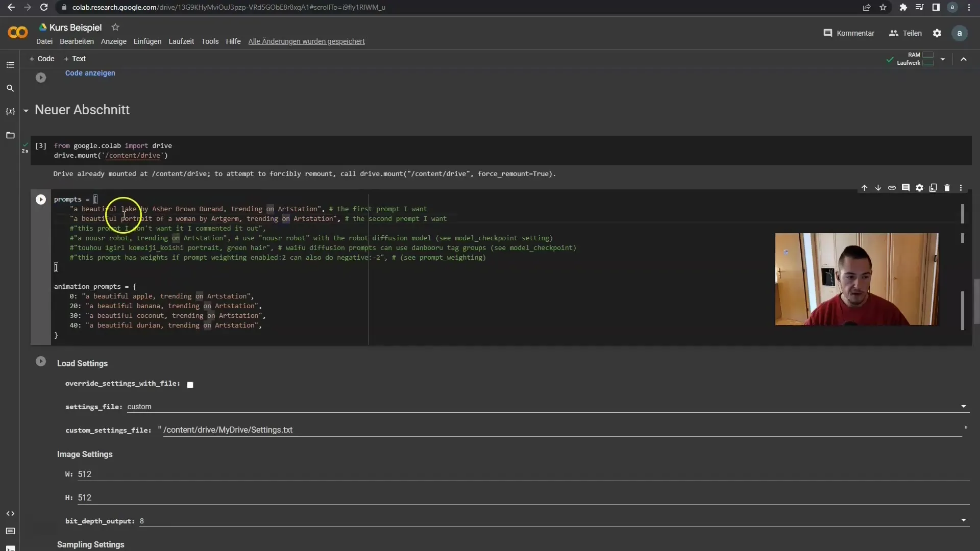Star the Kurs Beispiel notebook
Viewport: 980px width, 551px height.
point(115,27)
